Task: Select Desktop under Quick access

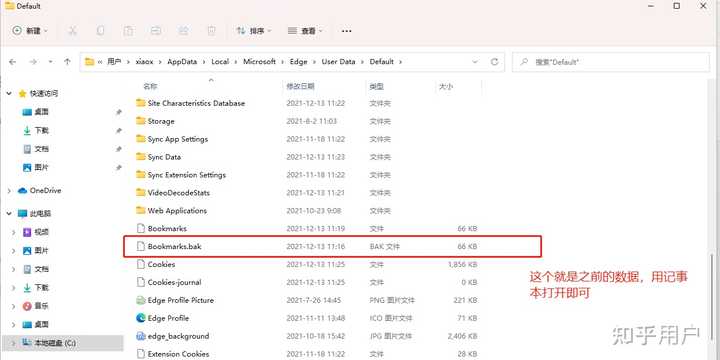Action: 41,112
